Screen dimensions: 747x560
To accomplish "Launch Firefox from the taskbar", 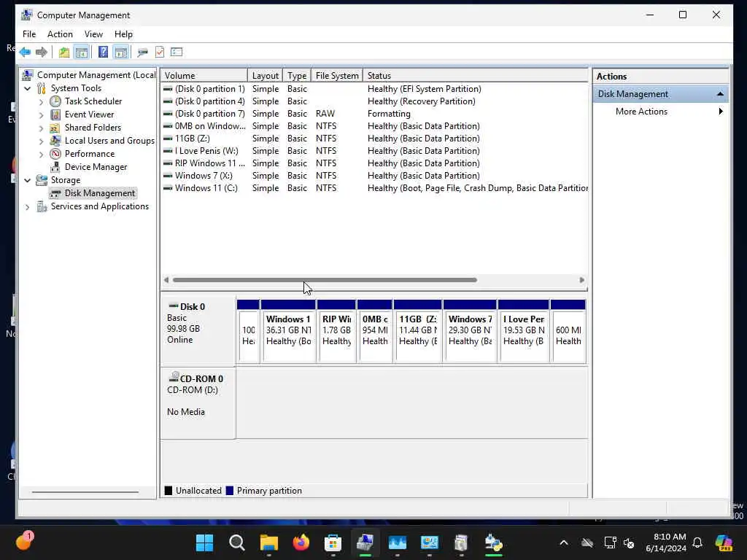I will 301,542.
